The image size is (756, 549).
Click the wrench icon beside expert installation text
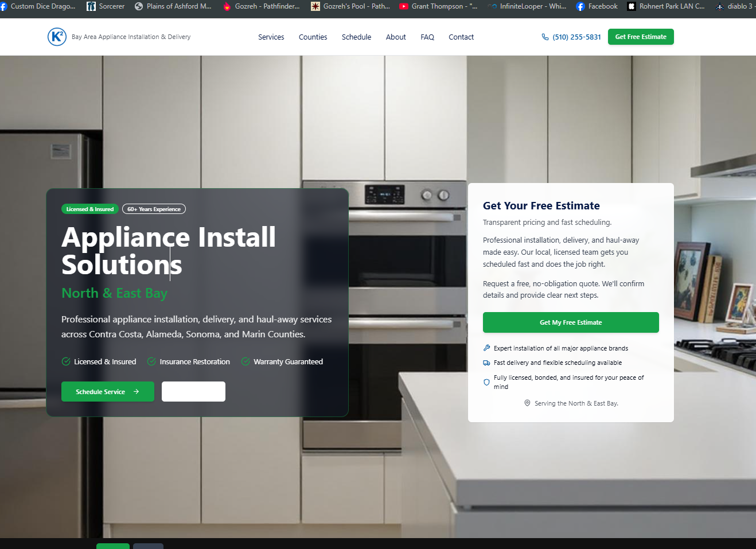[x=486, y=348]
